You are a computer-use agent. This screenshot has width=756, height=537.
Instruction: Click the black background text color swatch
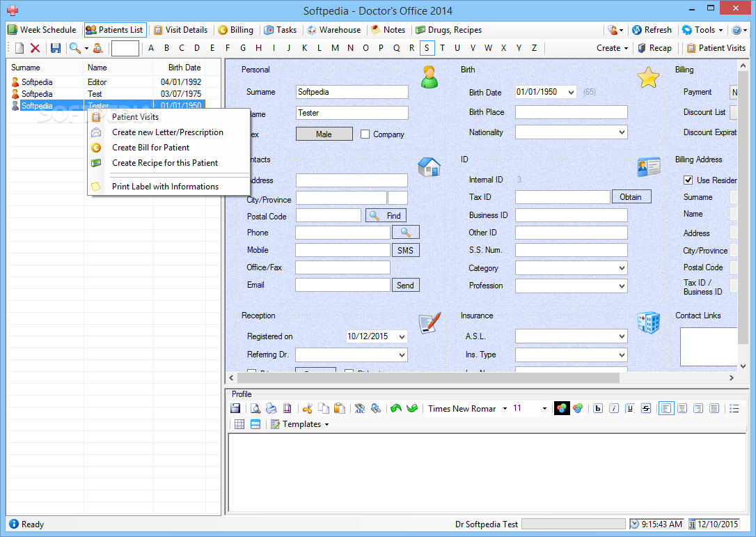pyautogui.click(x=562, y=409)
